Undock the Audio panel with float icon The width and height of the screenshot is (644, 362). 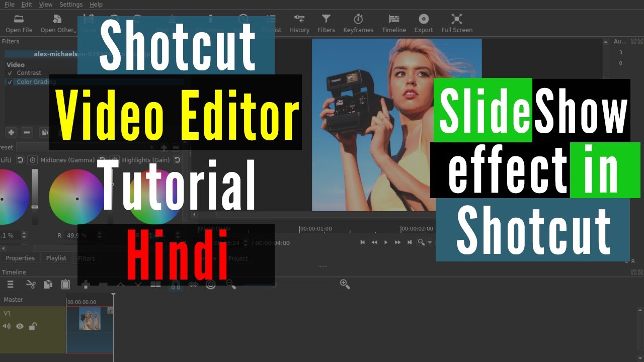coord(634,42)
